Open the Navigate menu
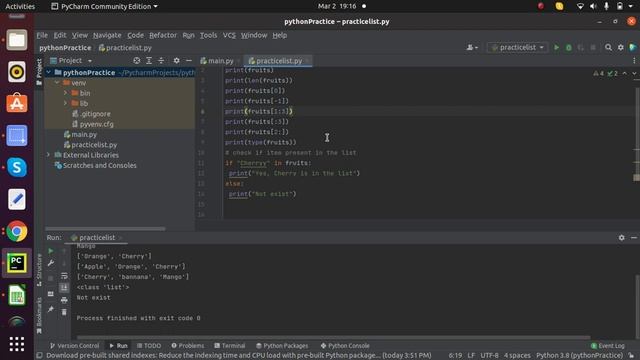 coord(107,36)
